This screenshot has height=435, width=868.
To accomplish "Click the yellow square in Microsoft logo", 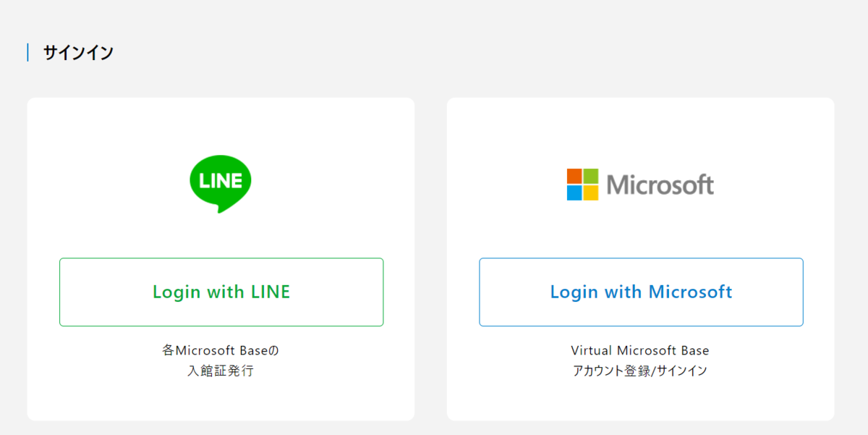I will click(x=591, y=193).
